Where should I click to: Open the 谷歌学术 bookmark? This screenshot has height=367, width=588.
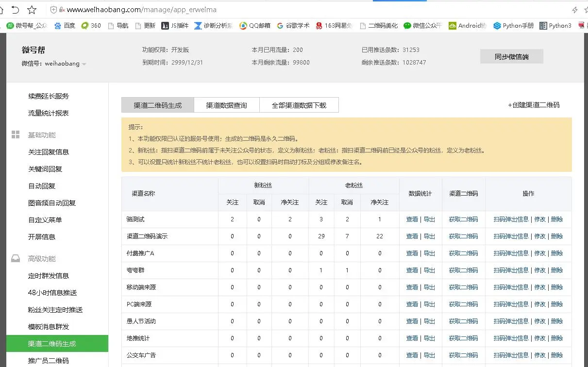coord(293,26)
